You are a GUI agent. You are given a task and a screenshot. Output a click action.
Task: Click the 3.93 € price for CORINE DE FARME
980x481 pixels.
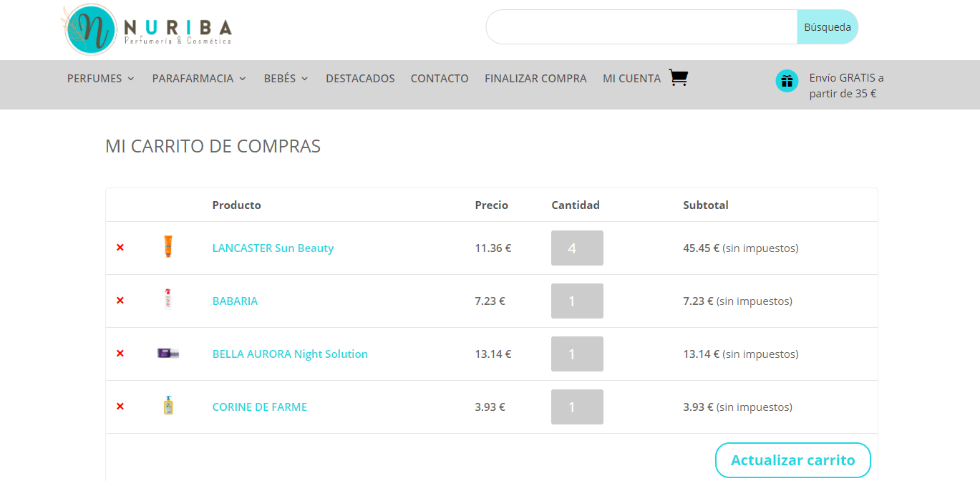(490, 407)
